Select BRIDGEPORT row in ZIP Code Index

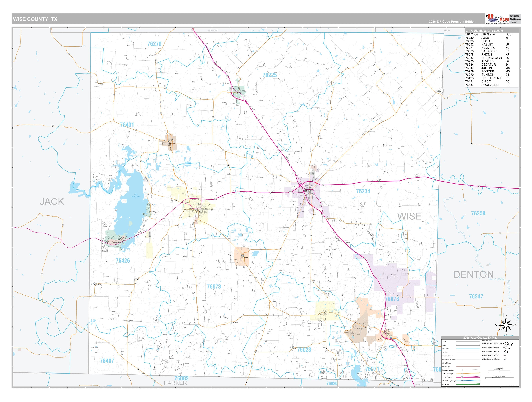[492, 78]
